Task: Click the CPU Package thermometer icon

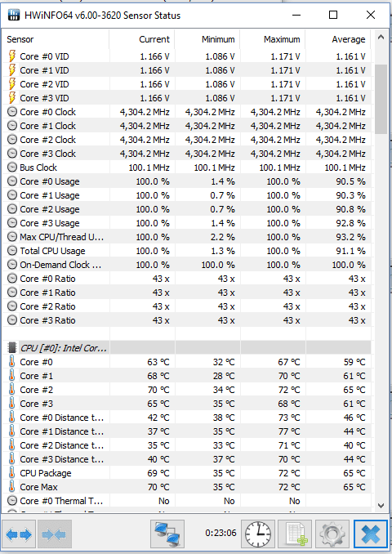Action: 12,473
